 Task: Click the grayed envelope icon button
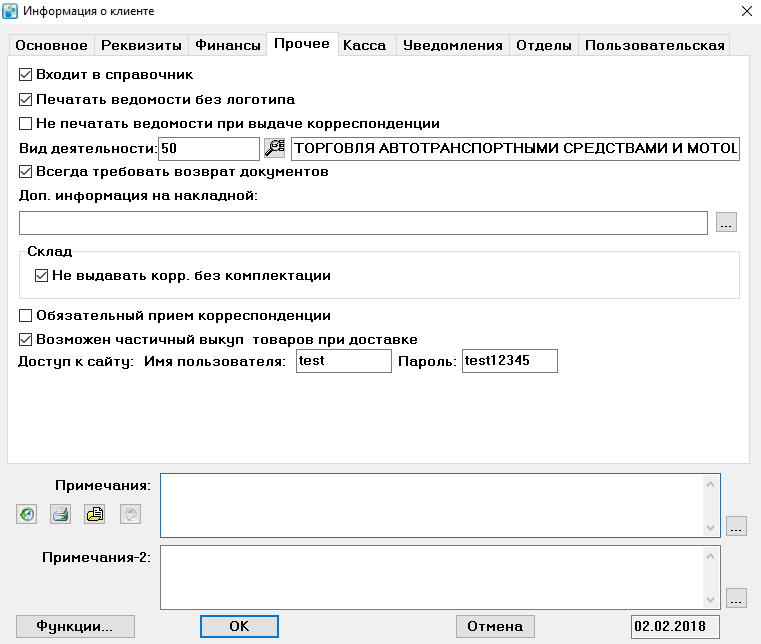tap(131, 513)
